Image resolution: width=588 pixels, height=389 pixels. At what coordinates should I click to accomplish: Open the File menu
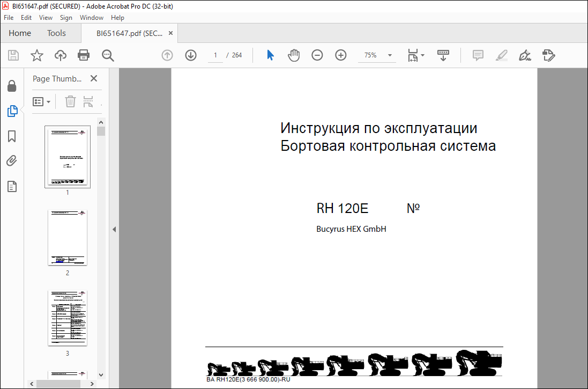click(9, 18)
